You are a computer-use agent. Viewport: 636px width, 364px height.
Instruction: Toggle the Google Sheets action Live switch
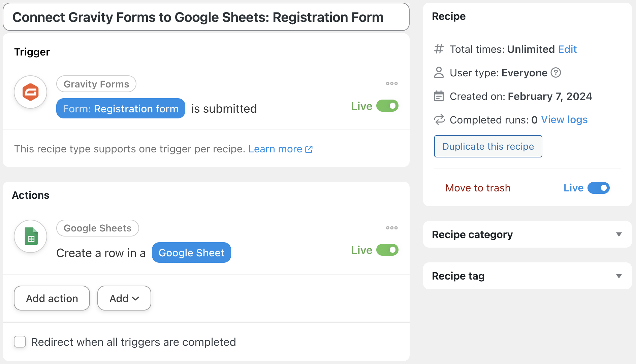click(x=387, y=250)
